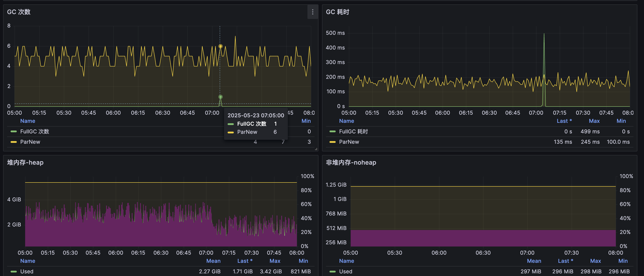
Task: Toggle FullGC 耗时 series in legend
Action: (x=353, y=132)
